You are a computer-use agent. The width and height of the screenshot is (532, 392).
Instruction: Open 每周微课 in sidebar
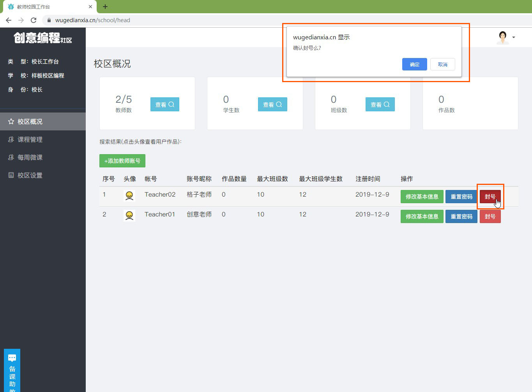pos(43,157)
